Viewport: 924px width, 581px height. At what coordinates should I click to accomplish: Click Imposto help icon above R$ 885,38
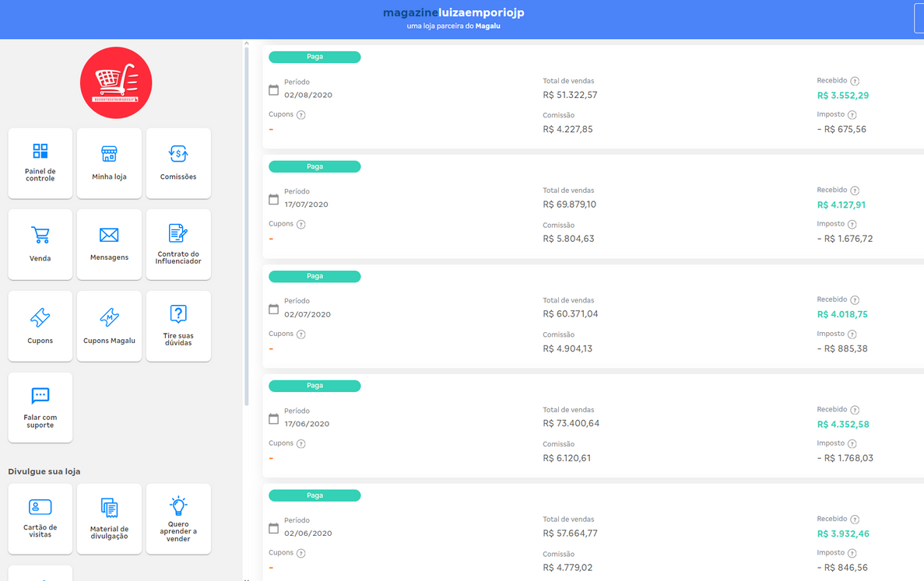point(852,334)
